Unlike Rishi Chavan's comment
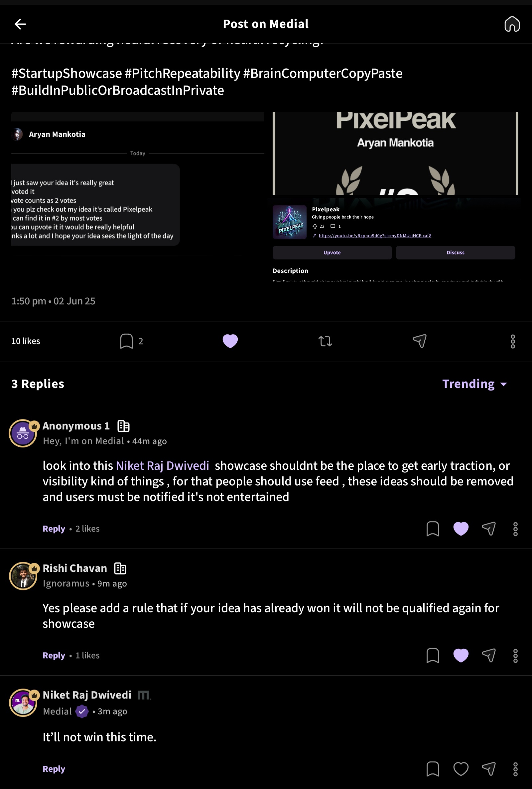Screen dimensions: 532x789 coord(461,655)
